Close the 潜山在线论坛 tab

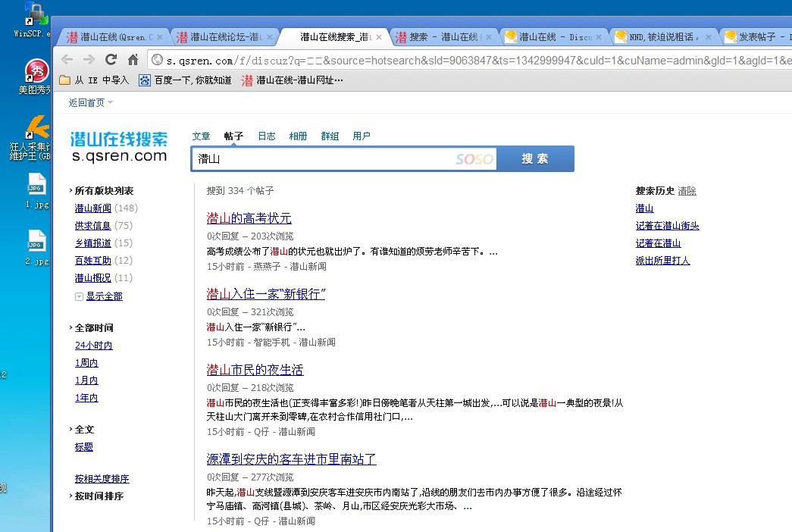(x=270, y=37)
